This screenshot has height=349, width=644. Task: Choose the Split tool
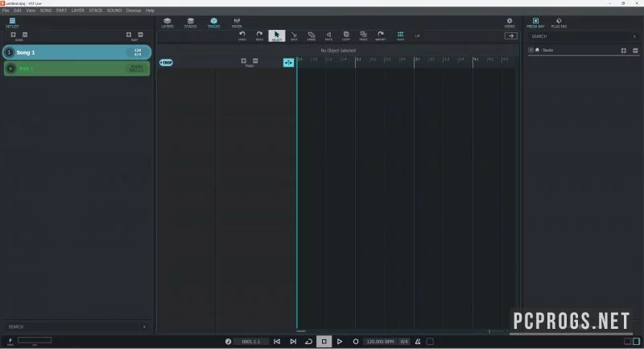(x=294, y=35)
